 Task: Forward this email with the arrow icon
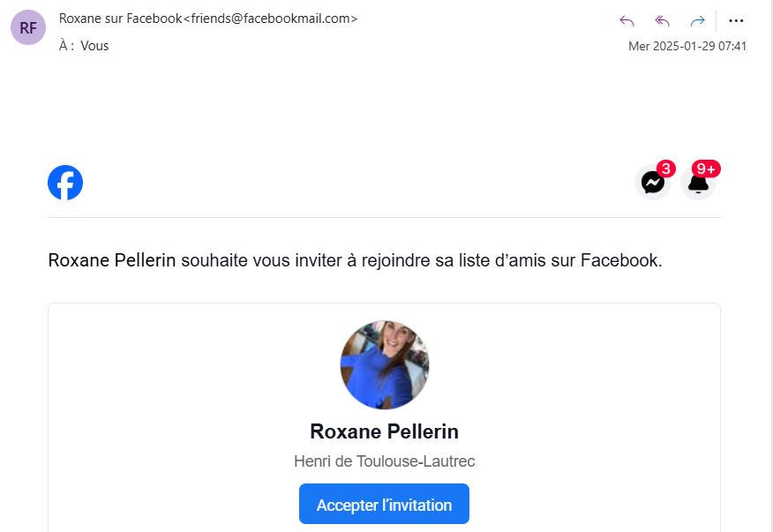point(697,21)
